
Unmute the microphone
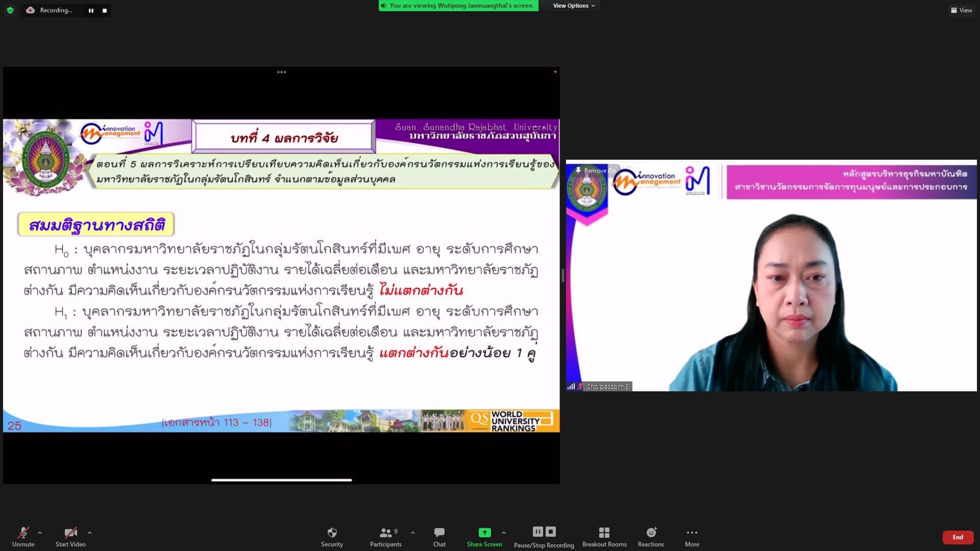click(x=23, y=533)
